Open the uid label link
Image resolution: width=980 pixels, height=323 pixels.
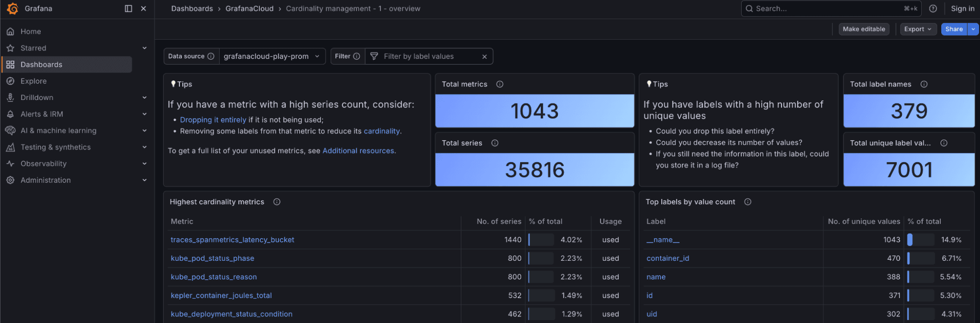coord(652,314)
